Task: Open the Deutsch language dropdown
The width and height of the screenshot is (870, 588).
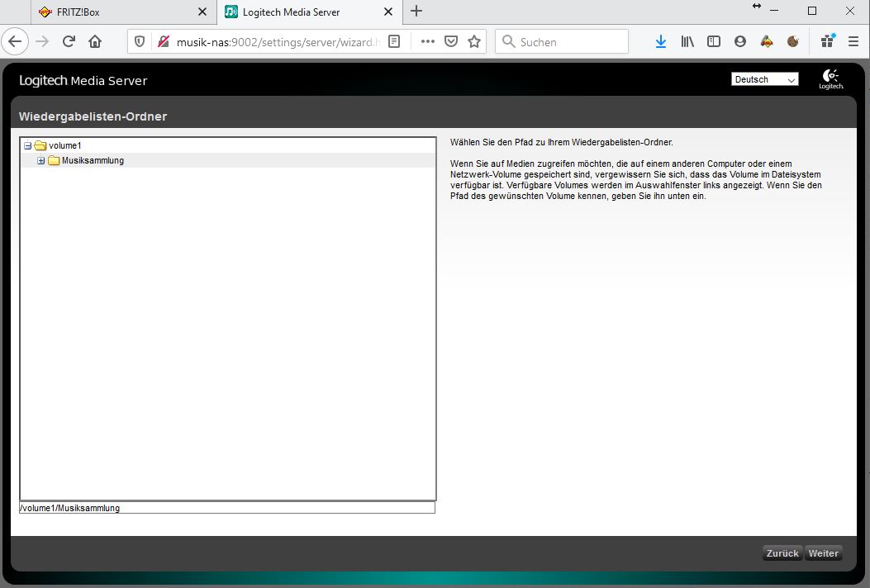Action: tap(764, 79)
